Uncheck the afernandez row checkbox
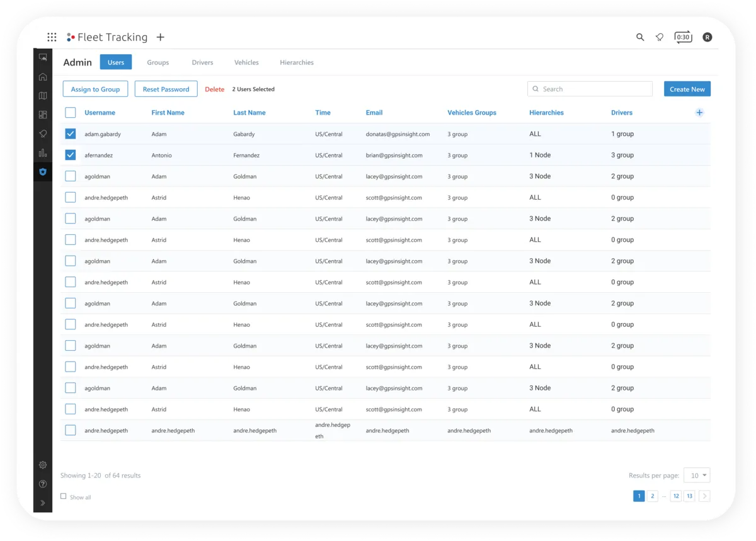Viewport: 756px width, 541px height. pos(71,155)
